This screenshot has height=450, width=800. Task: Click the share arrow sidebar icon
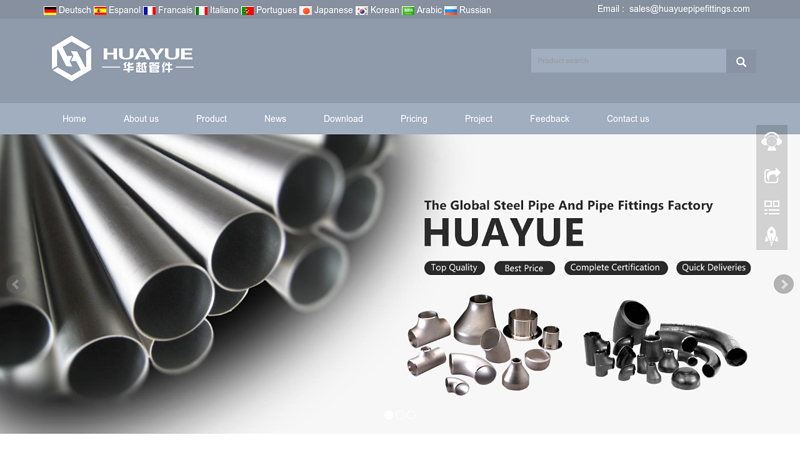click(771, 176)
